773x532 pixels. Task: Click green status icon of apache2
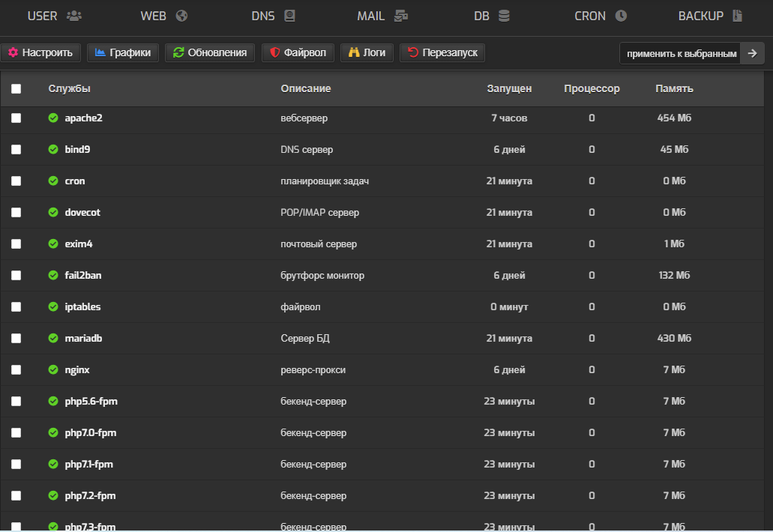(x=53, y=118)
